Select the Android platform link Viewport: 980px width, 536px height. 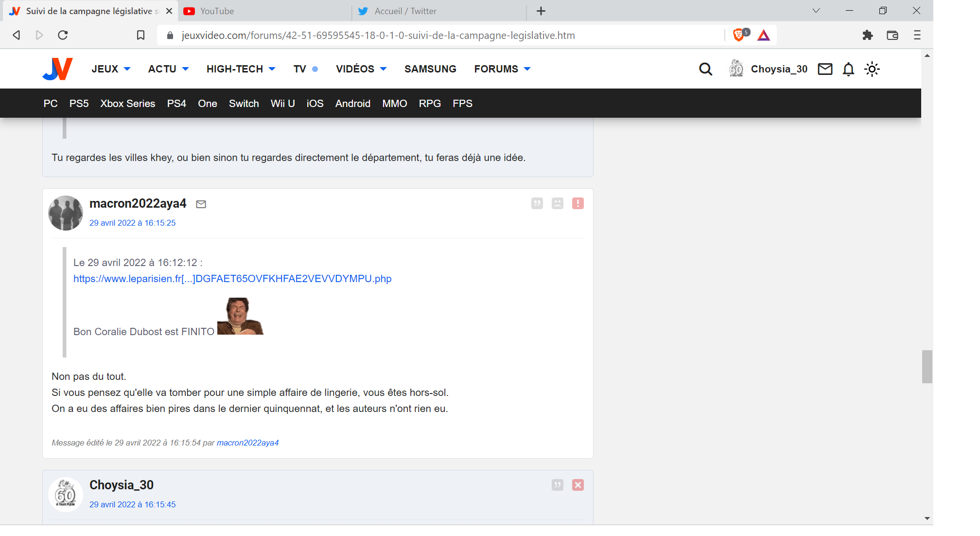pyautogui.click(x=353, y=104)
